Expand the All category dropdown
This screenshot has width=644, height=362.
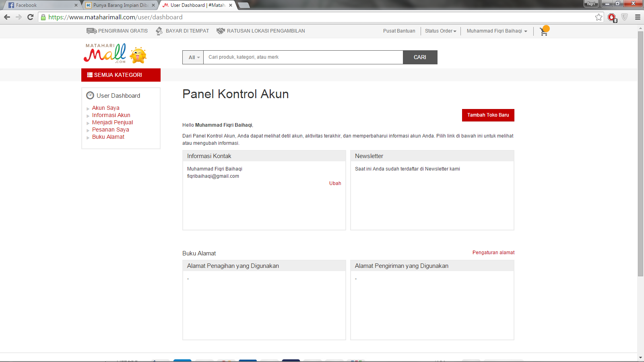click(x=193, y=58)
